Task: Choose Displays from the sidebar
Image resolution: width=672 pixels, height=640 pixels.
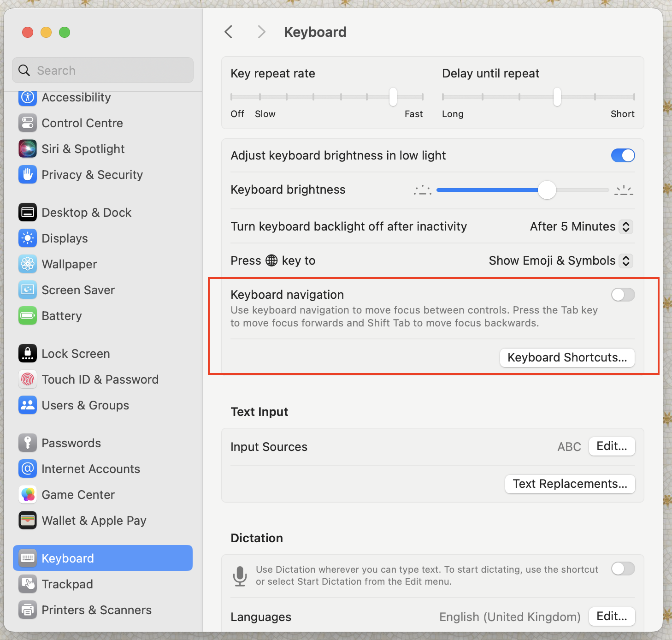Action: [103, 238]
